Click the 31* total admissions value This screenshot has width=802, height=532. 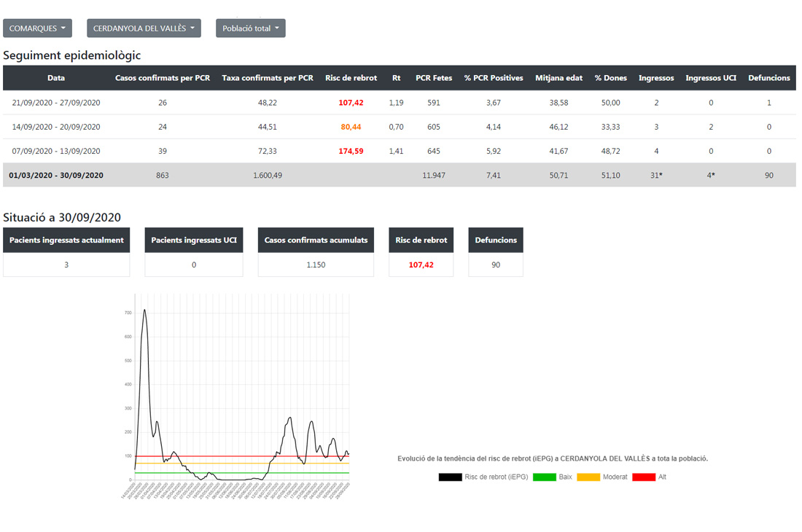click(x=656, y=176)
